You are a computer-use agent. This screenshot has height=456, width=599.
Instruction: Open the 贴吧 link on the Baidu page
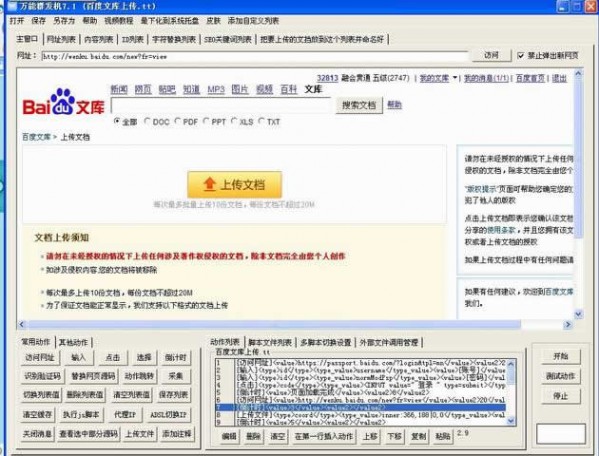coord(167,89)
